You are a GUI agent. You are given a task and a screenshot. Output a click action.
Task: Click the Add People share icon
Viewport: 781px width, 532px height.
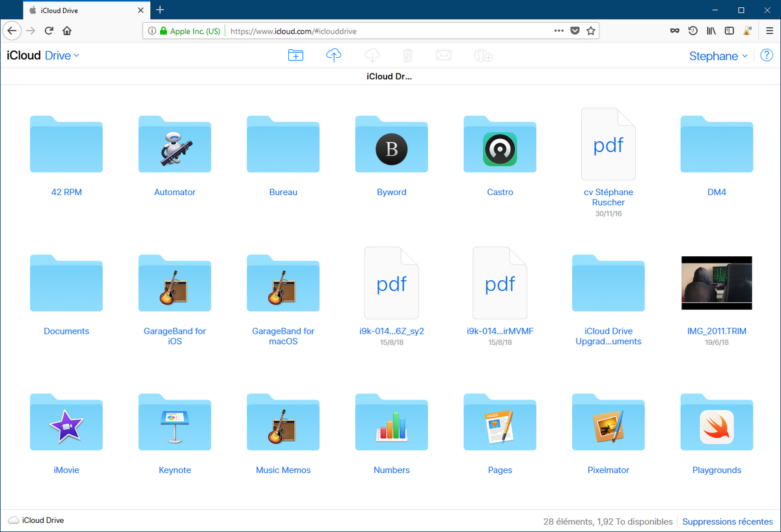(483, 56)
